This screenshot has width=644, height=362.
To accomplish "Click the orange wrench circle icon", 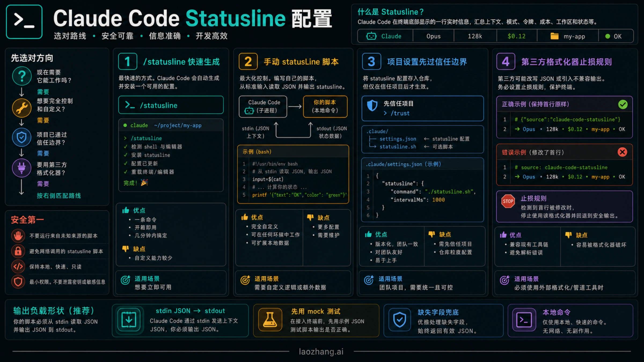I will [22, 108].
